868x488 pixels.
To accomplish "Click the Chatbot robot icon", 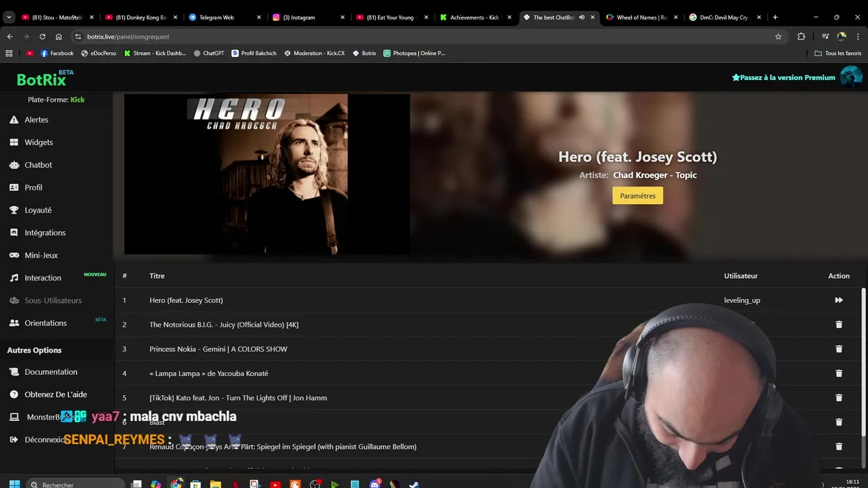I will click(14, 165).
